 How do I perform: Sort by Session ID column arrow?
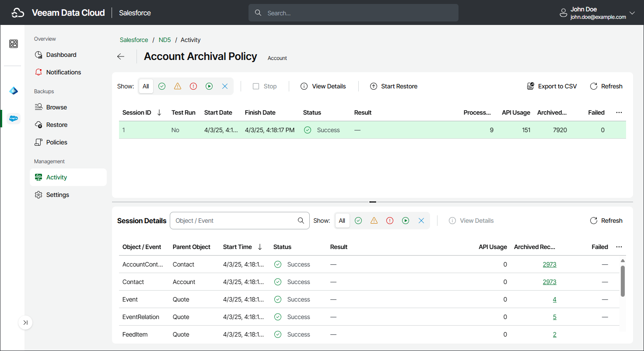tap(159, 112)
